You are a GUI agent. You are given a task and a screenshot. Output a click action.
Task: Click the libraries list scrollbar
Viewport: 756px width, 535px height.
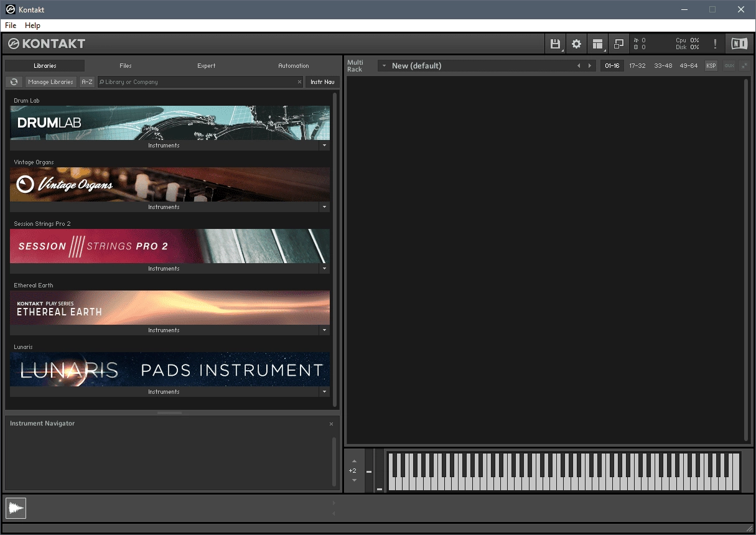click(335, 249)
